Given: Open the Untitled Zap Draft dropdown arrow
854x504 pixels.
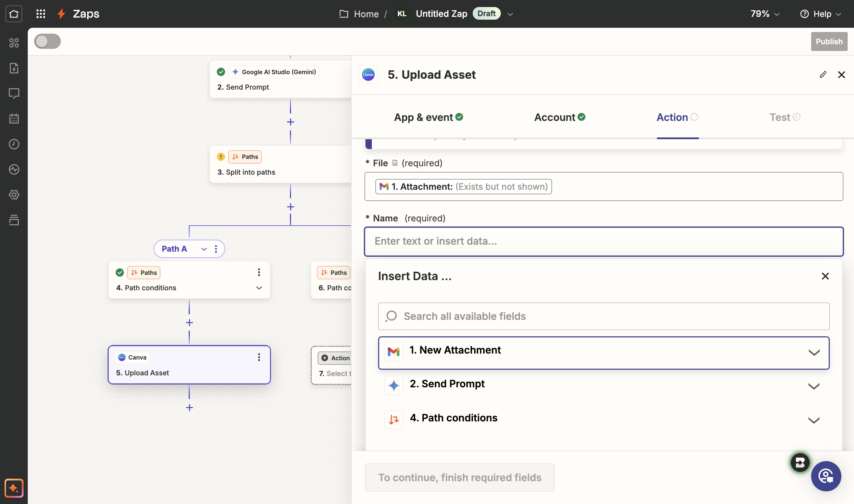Looking at the screenshot, I should pyautogui.click(x=510, y=14).
